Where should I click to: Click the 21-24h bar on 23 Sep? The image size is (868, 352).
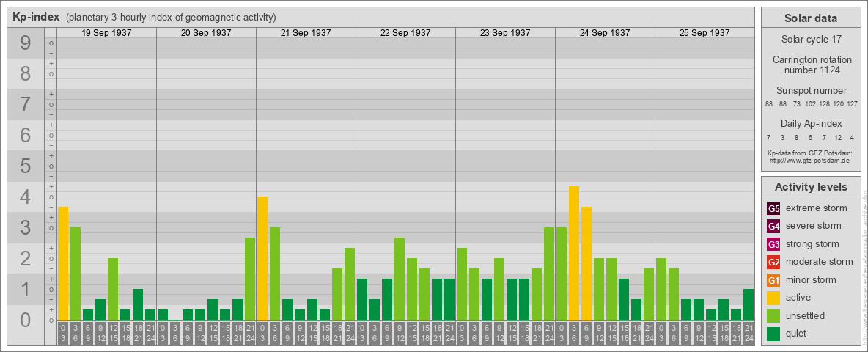548,274
